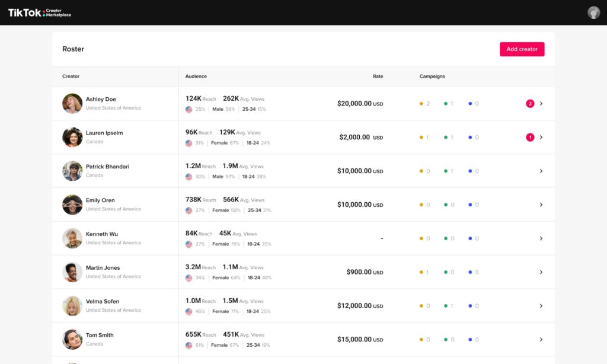The image size is (607, 364).
Task: Expand Emily Oren's row details arrow
Action: click(x=541, y=204)
